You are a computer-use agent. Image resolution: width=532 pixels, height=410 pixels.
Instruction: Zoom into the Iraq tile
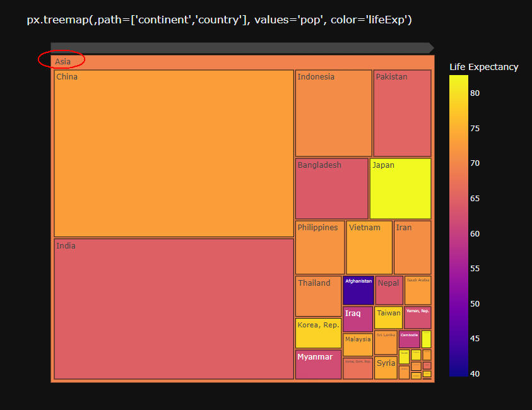pyautogui.click(x=358, y=319)
